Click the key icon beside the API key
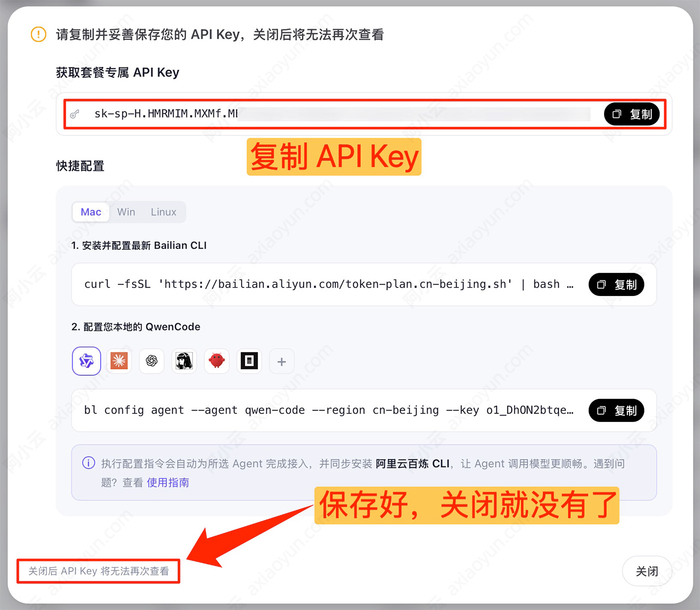Image resolution: width=700 pixels, height=610 pixels. [75, 114]
